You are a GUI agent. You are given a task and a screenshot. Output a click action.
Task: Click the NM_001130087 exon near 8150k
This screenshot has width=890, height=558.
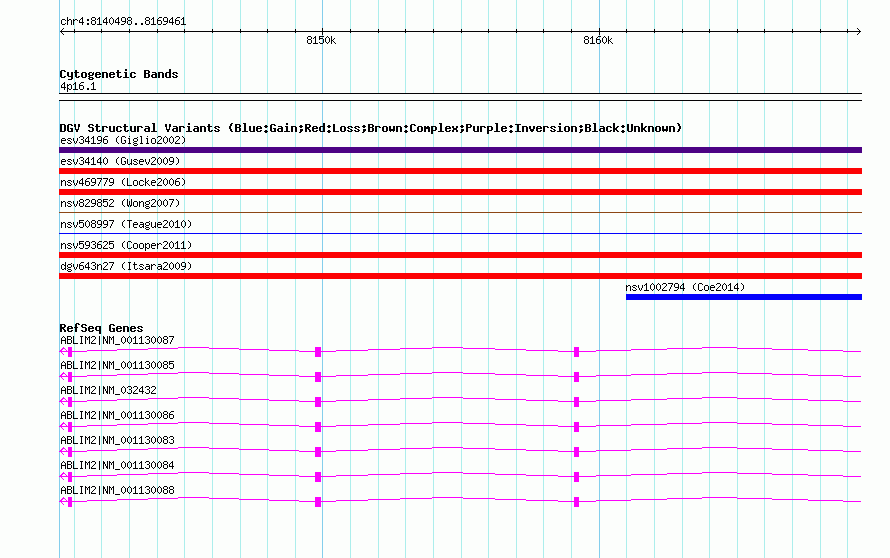tap(318, 352)
